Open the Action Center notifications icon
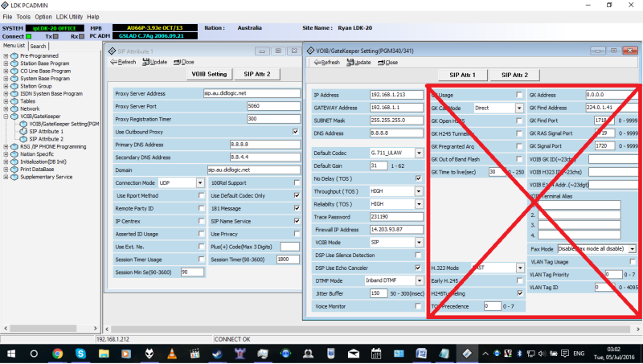The width and height of the screenshot is (643, 364). click(565, 354)
